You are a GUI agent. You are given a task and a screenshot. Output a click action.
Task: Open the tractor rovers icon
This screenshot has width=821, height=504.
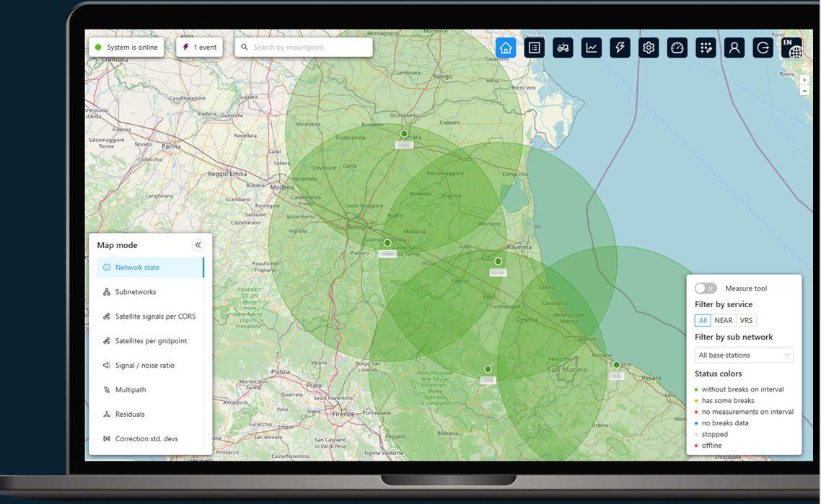click(563, 48)
